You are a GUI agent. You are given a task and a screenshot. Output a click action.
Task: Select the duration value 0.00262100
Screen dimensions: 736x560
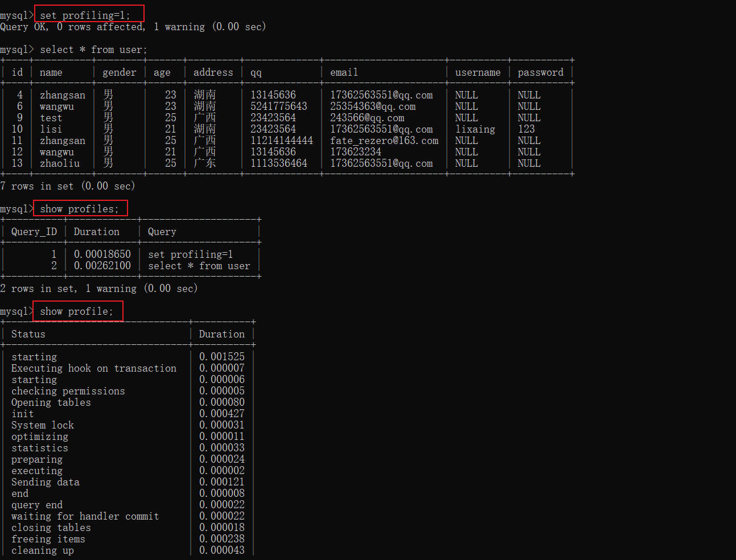coord(102,266)
